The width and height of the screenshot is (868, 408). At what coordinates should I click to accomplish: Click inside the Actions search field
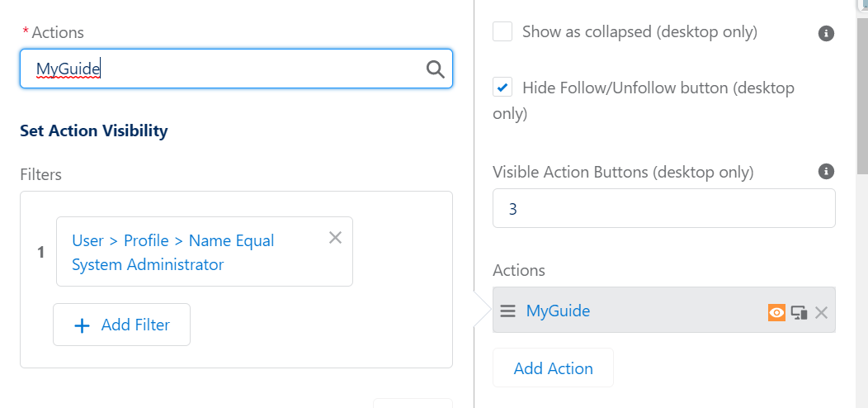click(x=236, y=69)
